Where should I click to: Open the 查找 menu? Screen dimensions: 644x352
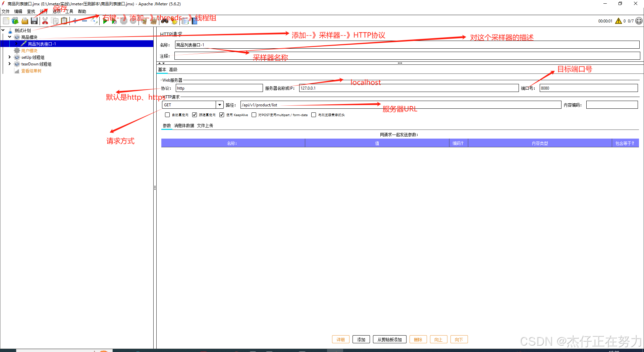pyautogui.click(x=31, y=11)
